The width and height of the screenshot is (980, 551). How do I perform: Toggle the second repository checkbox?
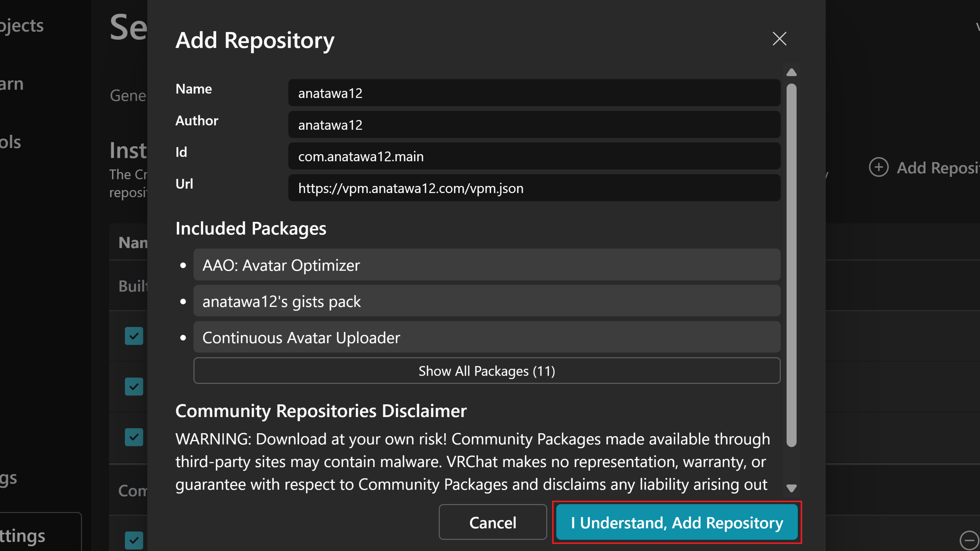point(134,386)
